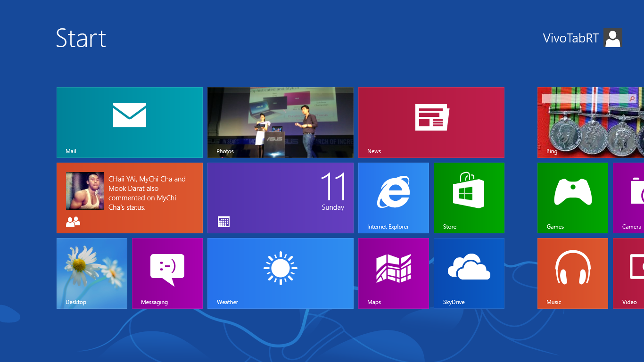Click the Bing search magnifier icon
The height and width of the screenshot is (362, 644).
(632, 99)
